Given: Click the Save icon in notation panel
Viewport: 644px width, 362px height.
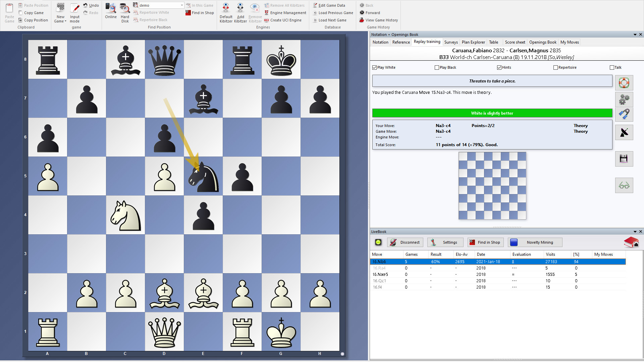Looking at the screenshot, I should click(x=624, y=158).
